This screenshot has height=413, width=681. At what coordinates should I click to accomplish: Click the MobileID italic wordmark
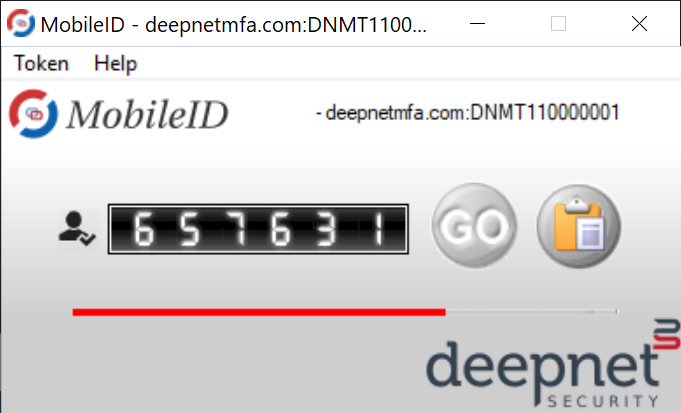click(147, 115)
